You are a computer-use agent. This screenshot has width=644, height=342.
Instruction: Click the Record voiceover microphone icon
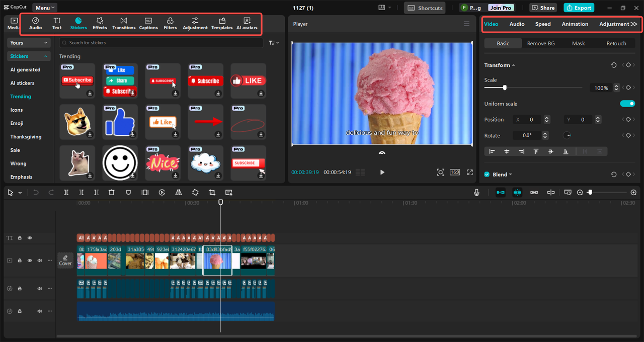point(476,193)
